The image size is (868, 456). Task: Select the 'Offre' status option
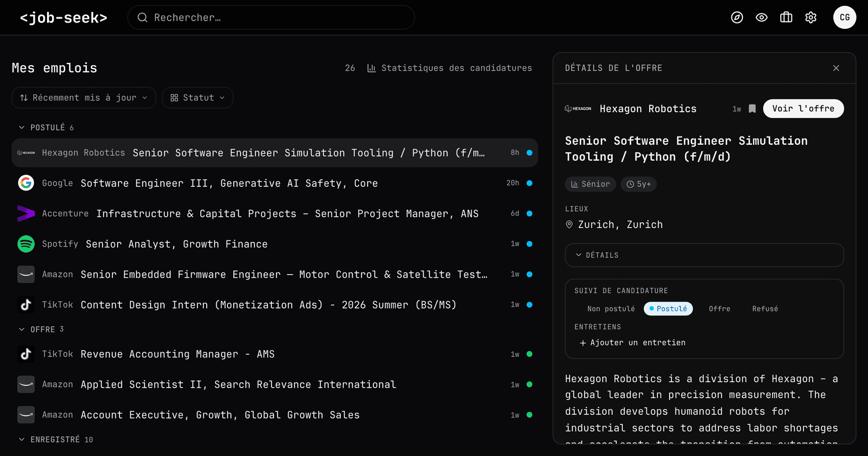(x=719, y=309)
